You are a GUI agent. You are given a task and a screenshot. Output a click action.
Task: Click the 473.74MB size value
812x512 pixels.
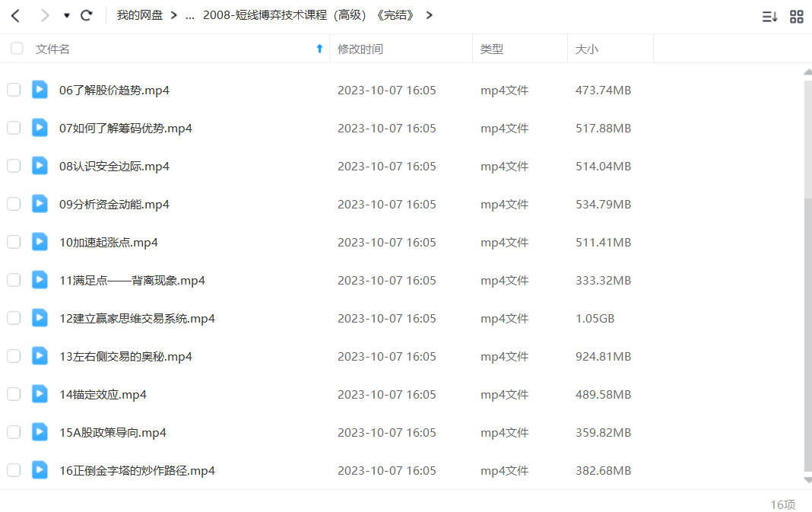point(604,91)
